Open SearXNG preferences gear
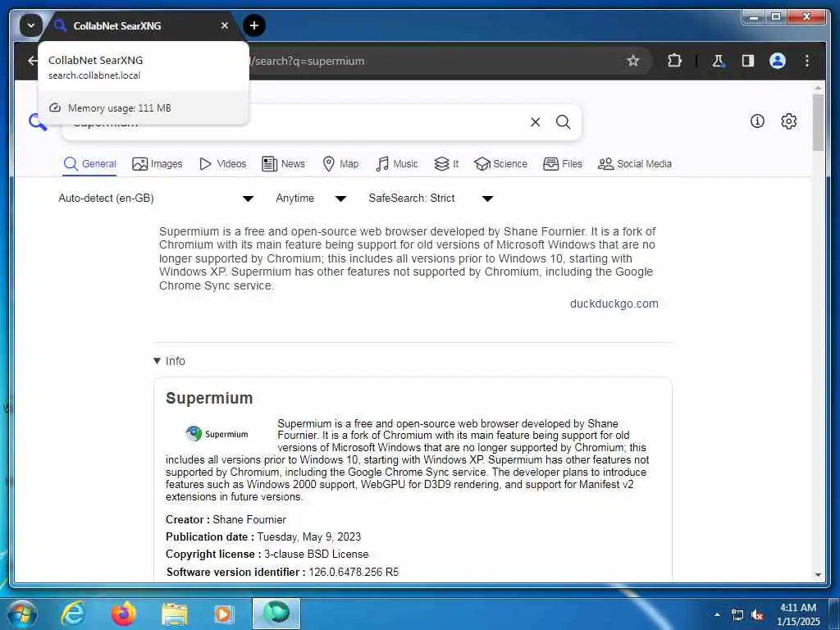The width and height of the screenshot is (840, 630). tap(788, 121)
